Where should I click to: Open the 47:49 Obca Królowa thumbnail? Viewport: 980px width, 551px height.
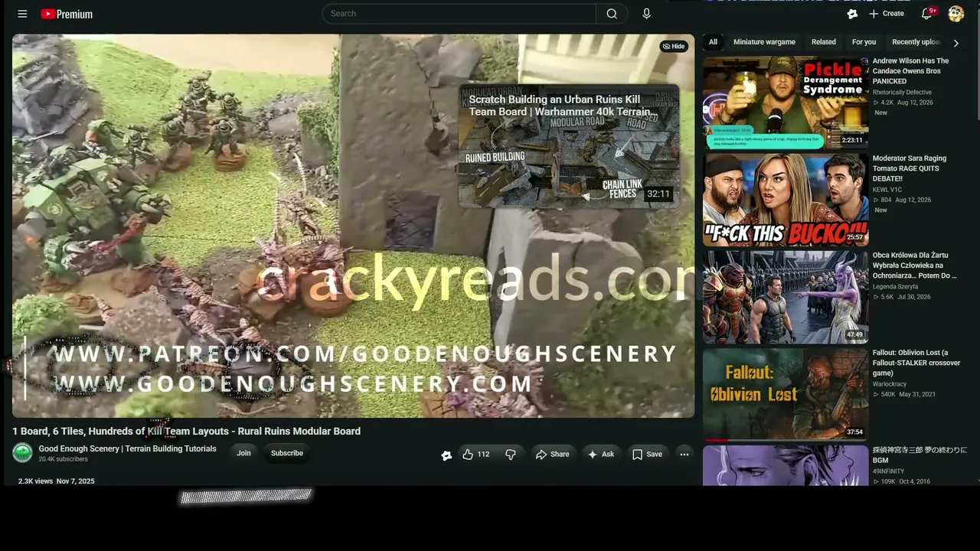pyautogui.click(x=786, y=297)
